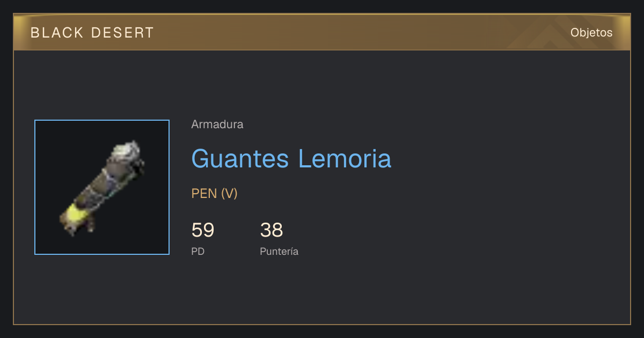Click the 38 accuracy value
Viewport: 644px width, 338px height.
(x=272, y=230)
